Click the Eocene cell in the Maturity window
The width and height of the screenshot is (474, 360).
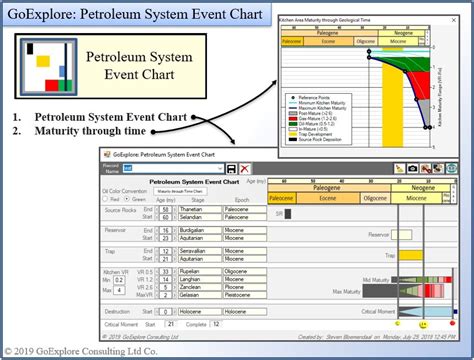click(x=328, y=41)
